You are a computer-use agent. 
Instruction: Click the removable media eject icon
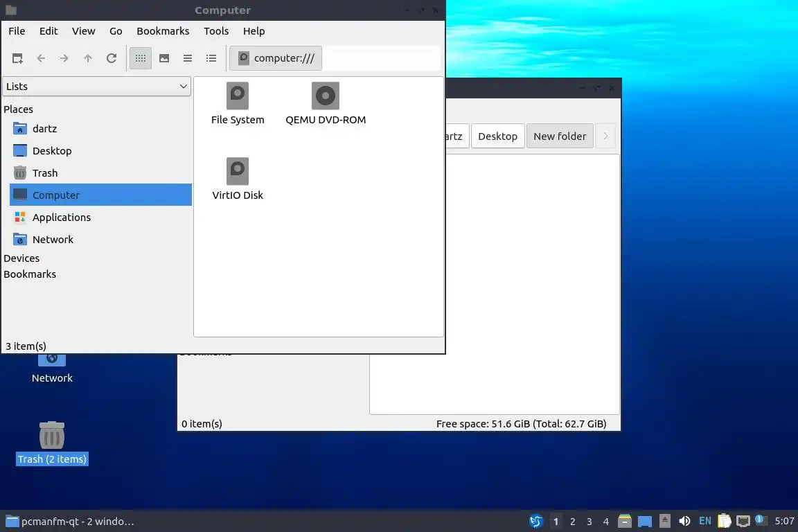click(665, 521)
